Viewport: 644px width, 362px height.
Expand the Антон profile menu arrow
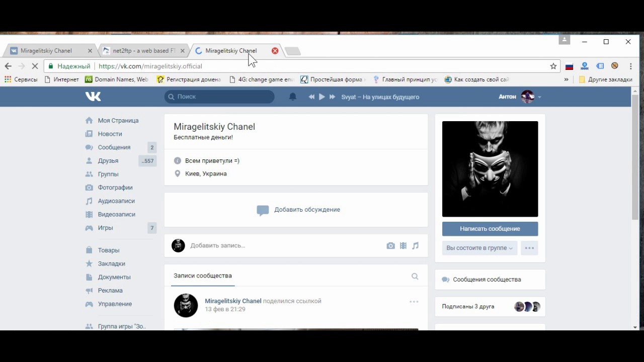[x=539, y=97]
